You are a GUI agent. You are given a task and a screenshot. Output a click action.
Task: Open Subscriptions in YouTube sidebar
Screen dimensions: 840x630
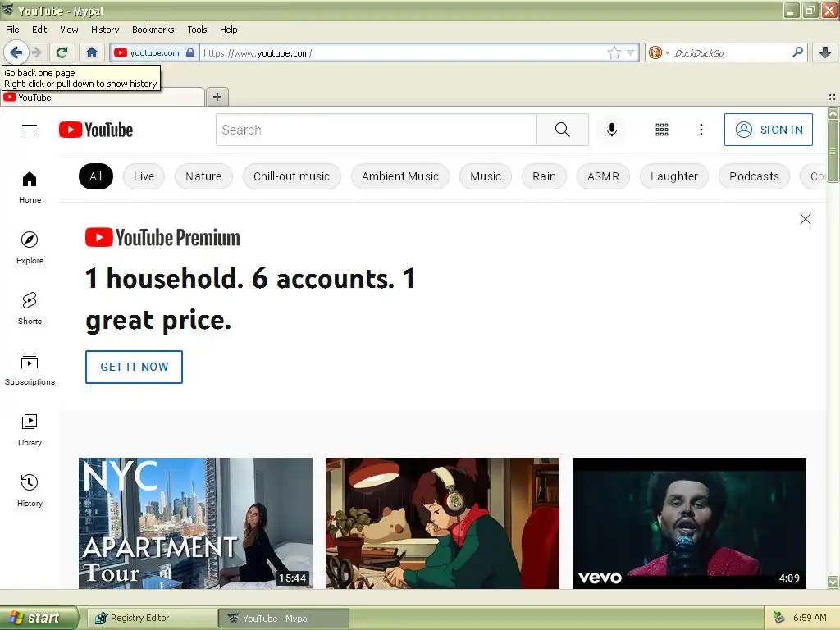(30, 370)
